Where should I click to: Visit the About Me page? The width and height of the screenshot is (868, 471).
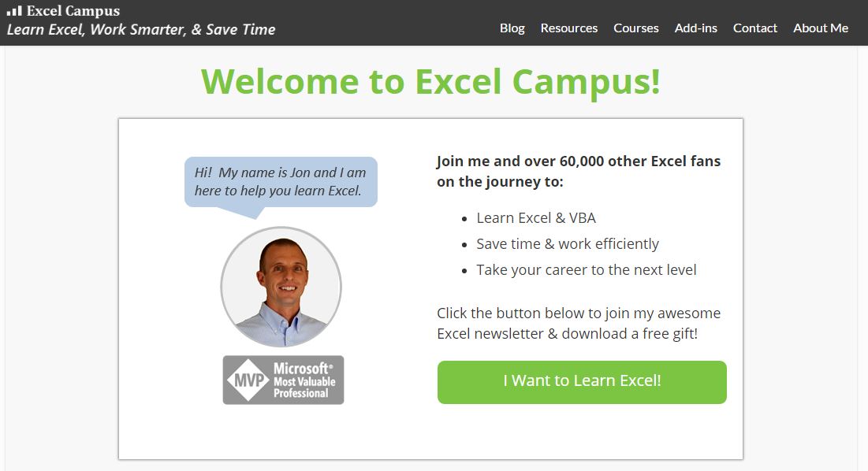(x=820, y=28)
